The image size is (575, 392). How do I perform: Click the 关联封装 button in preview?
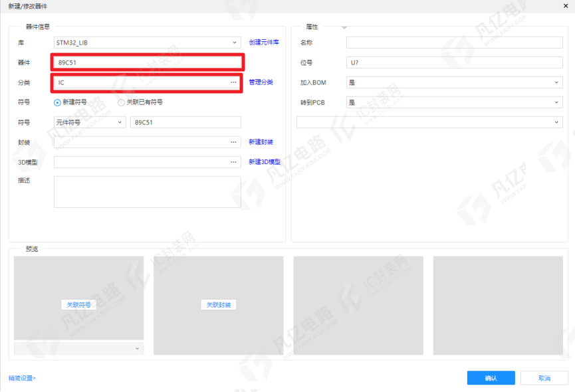pyautogui.click(x=219, y=305)
